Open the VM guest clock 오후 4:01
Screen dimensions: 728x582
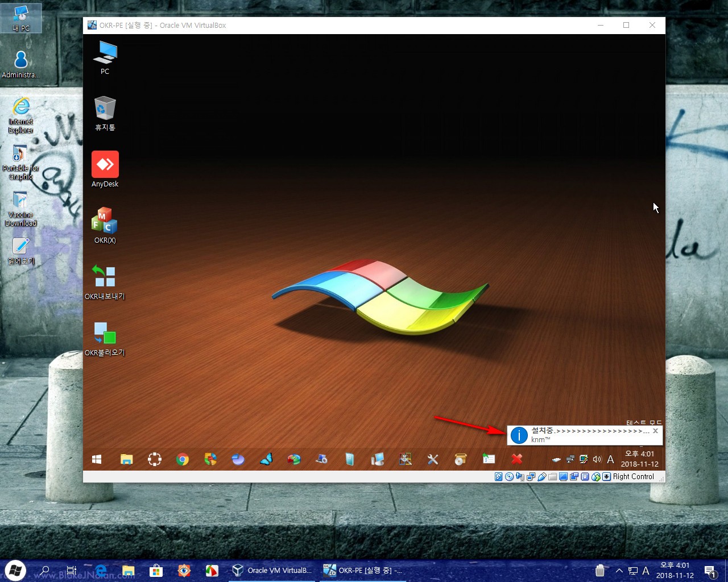pos(640,459)
